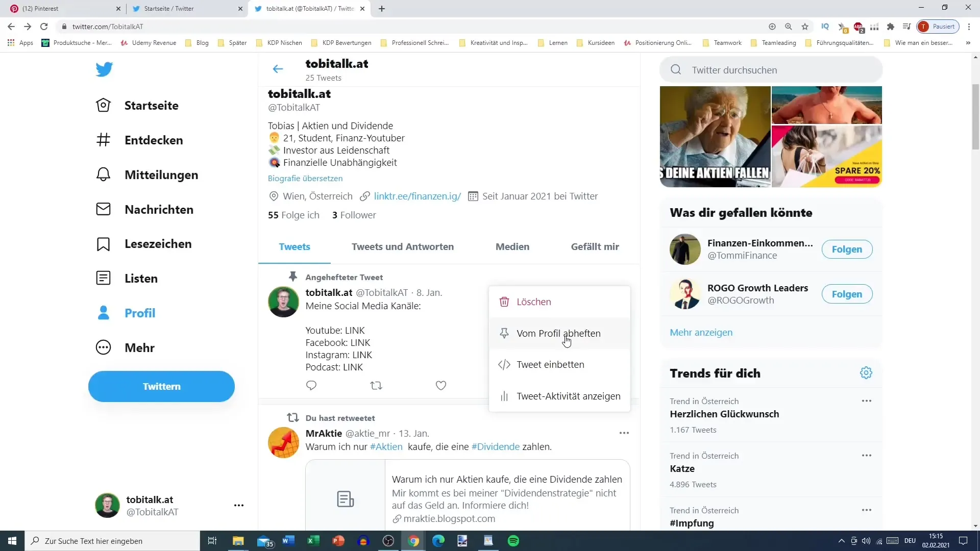The width and height of the screenshot is (980, 551).
Task: Switch to Medien tab
Action: 512,247
